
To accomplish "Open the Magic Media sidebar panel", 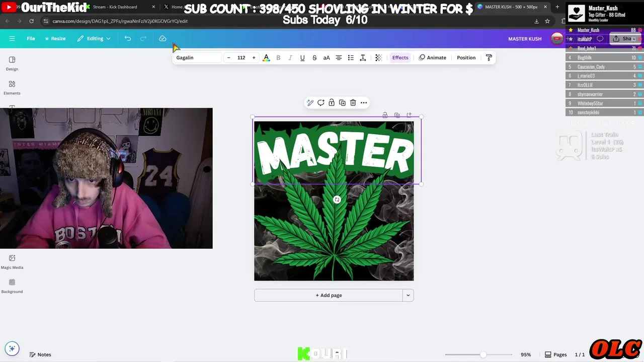I will 12,262.
